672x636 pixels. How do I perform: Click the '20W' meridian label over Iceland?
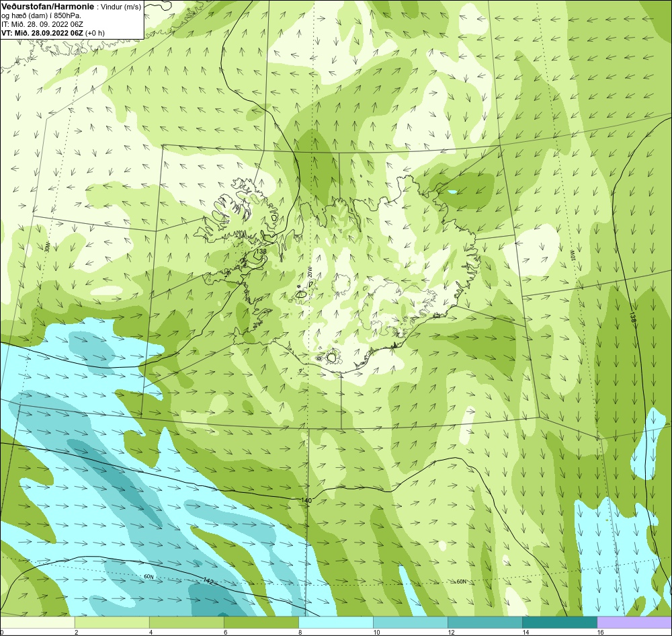point(309,272)
